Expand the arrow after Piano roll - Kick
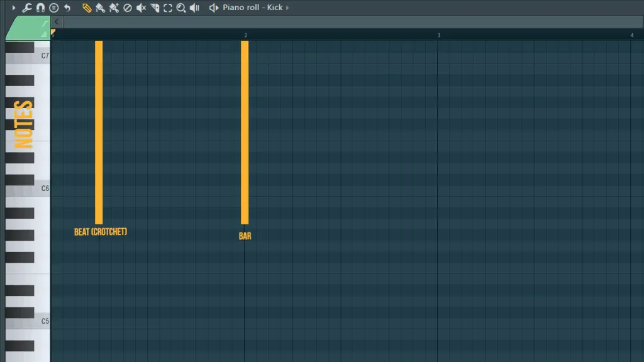The width and height of the screenshot is (644, 362). [x=287, y=8]
